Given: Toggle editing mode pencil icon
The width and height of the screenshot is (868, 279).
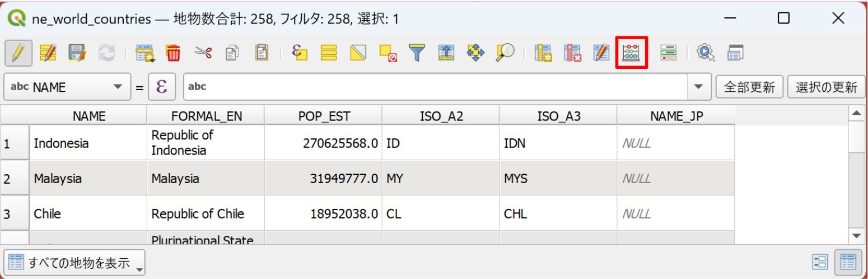Looking at the screenshot, I should (x=18, y=53).
